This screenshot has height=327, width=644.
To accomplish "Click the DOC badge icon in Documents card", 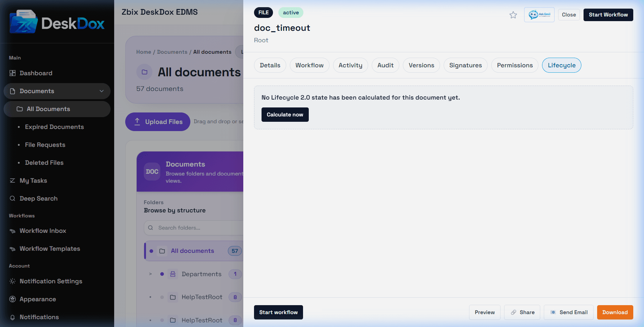I will point(152,172).
